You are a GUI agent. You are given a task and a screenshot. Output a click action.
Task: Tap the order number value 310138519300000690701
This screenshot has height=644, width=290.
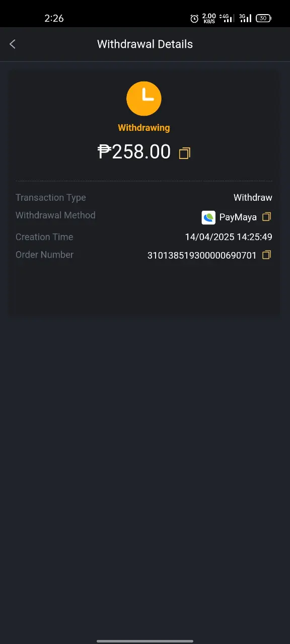(202, 256)
